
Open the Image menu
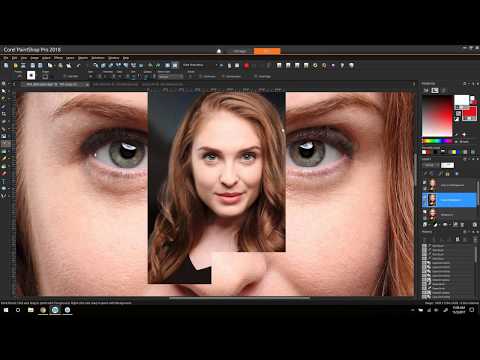(x=34, y=58)
